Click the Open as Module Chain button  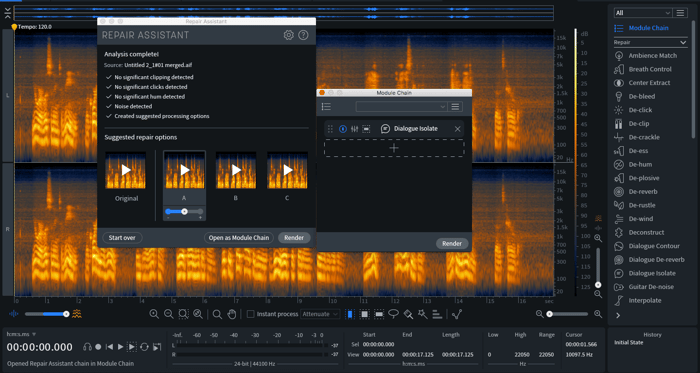coord(239,238)
